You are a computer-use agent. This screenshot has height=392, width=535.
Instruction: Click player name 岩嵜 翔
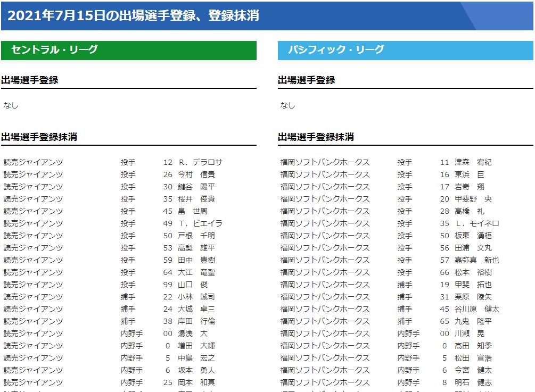[470, 187]
